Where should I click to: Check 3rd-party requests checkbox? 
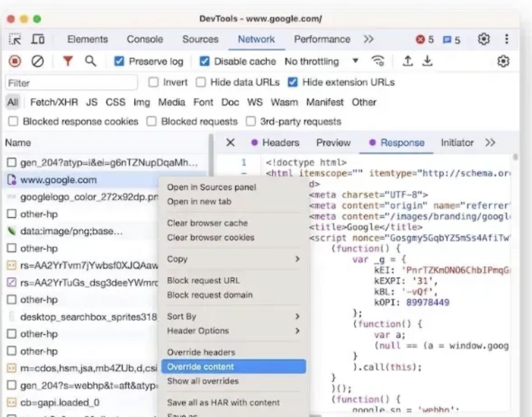click(x=251, y=122)
